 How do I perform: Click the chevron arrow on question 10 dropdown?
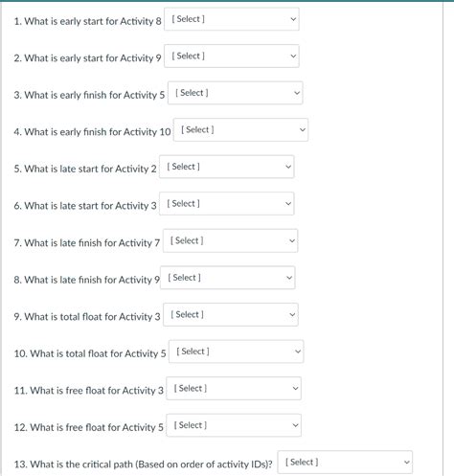[298, 351]
